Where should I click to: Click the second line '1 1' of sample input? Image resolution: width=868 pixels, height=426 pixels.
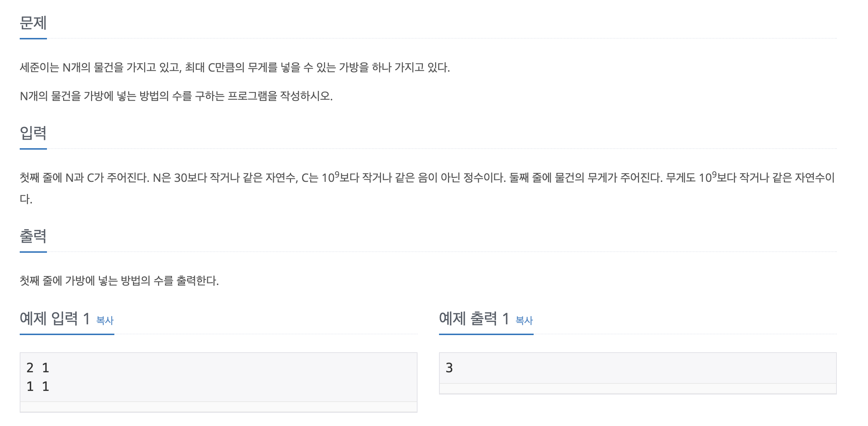pos(38,386)
